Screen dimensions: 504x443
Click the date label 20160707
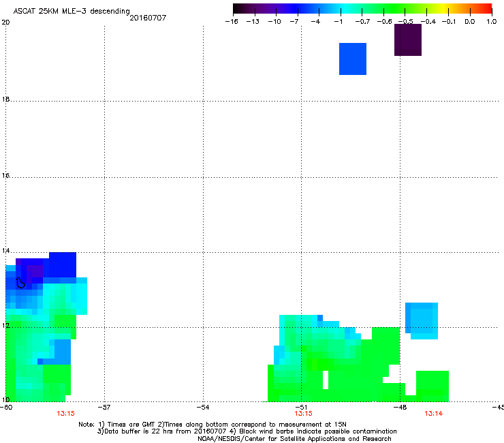(x=148, y=18)
